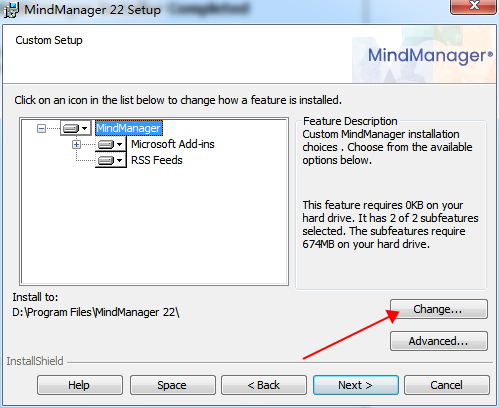Click the 'Feature Description' group label
This screenshot has width=499, height=408.
pyautogui.click(x=350, y=121)
